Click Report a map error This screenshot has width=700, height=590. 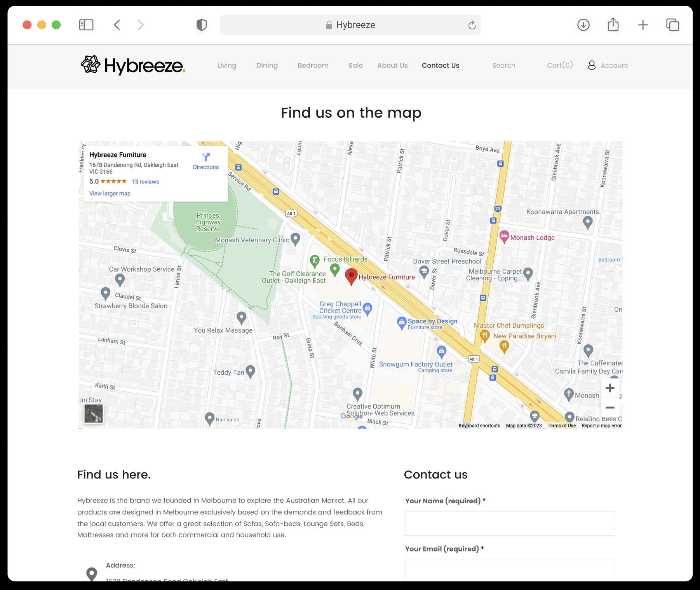[x=601, y=426]
